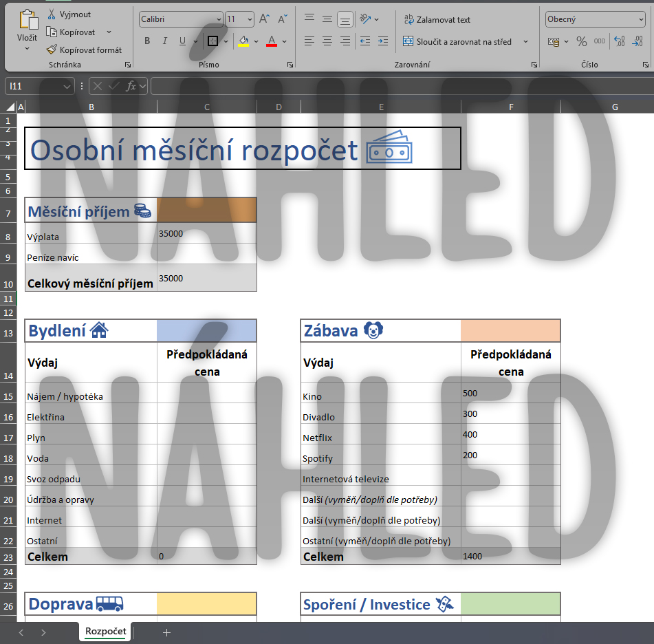Click the percent style icon
Image resolution: width=654 pixels, height=644 pixels.
tap(581, 41)
